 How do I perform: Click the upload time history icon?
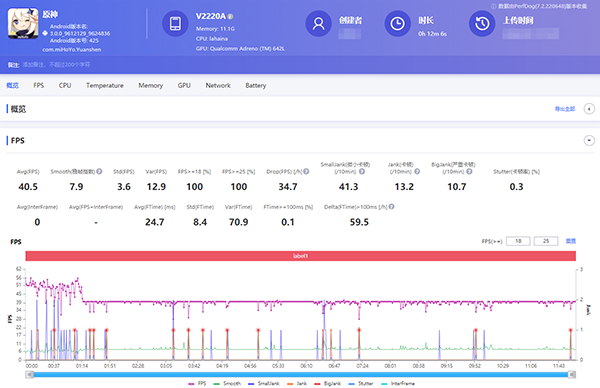click(x=482, y=23)
